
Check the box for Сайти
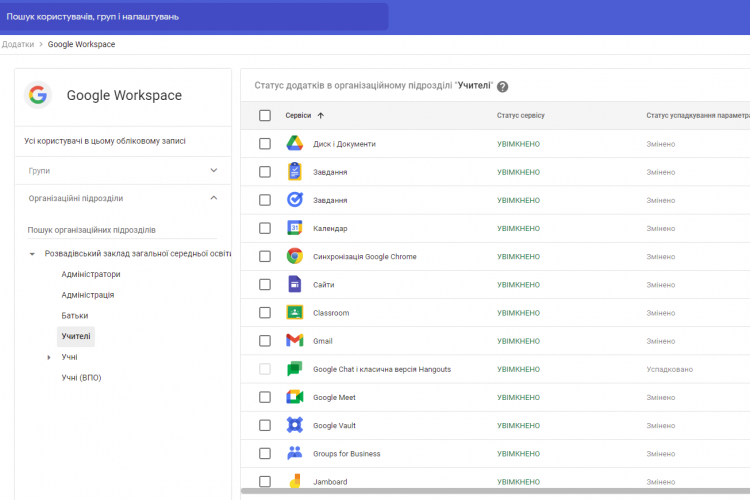[265, 285]
